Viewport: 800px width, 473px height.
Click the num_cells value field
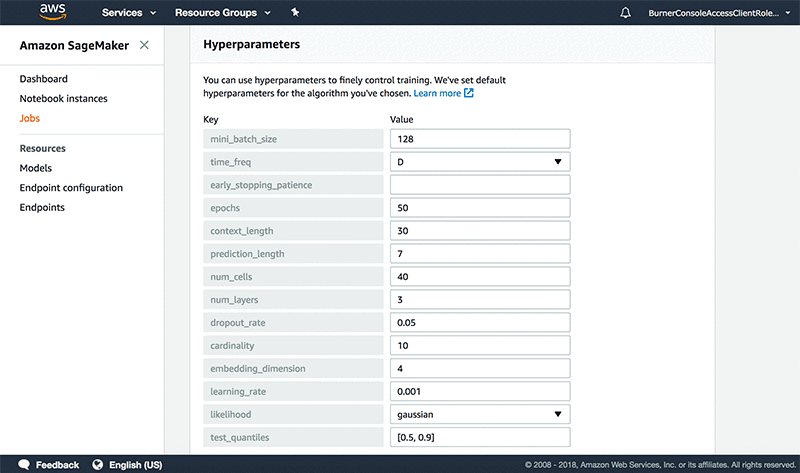click(x=480, y=277)
